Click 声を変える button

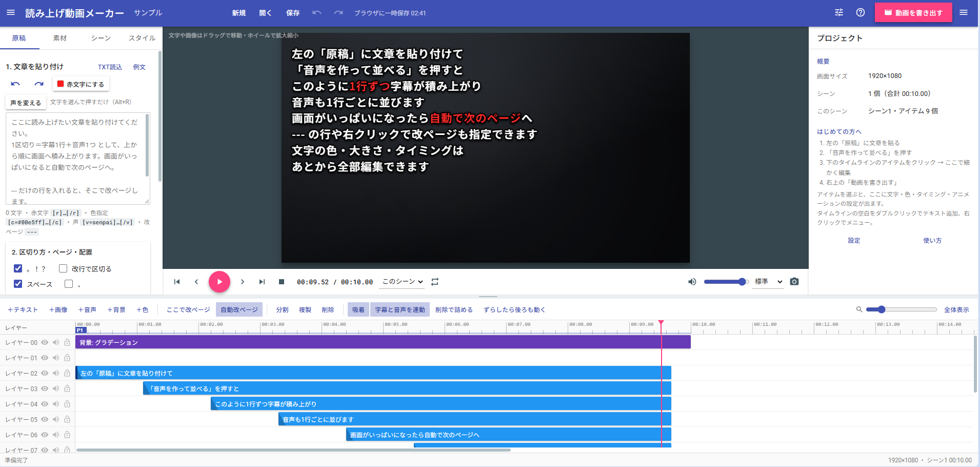tap(26, 103)
